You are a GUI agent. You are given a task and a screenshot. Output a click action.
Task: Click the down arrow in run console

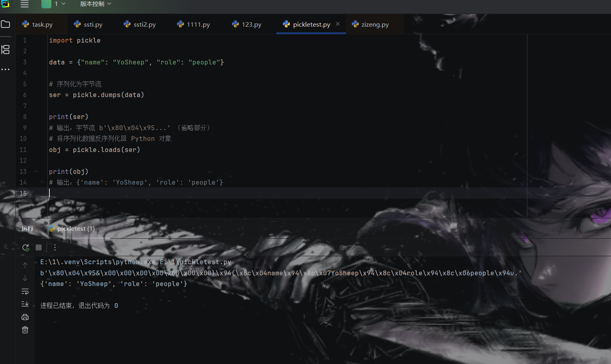25,278
